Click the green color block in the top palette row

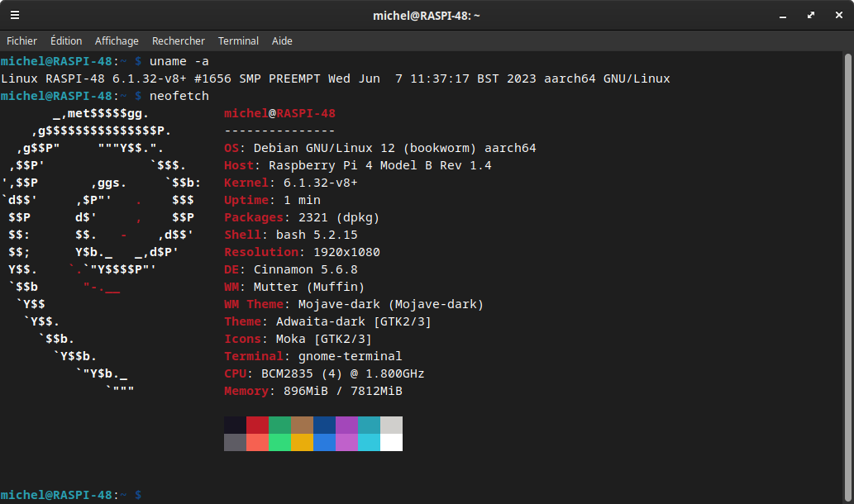coord(279,425)
